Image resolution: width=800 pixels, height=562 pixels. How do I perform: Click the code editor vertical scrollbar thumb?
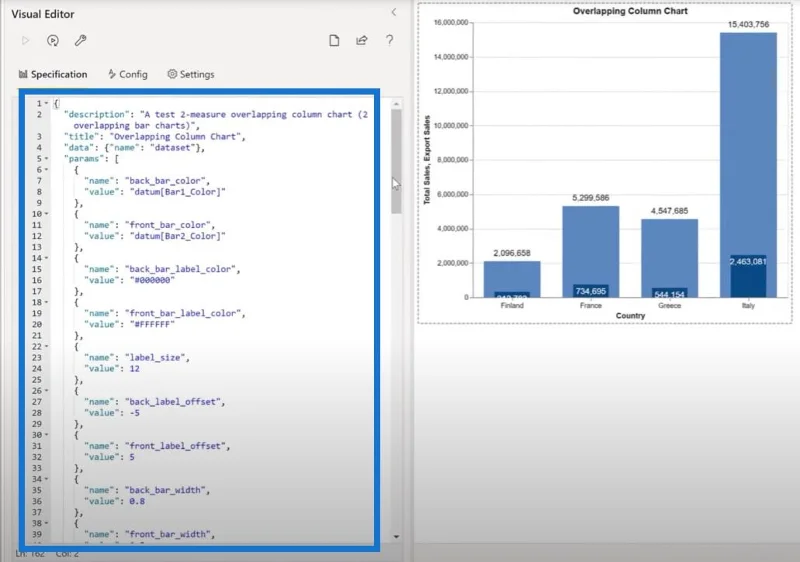(396, 161)
